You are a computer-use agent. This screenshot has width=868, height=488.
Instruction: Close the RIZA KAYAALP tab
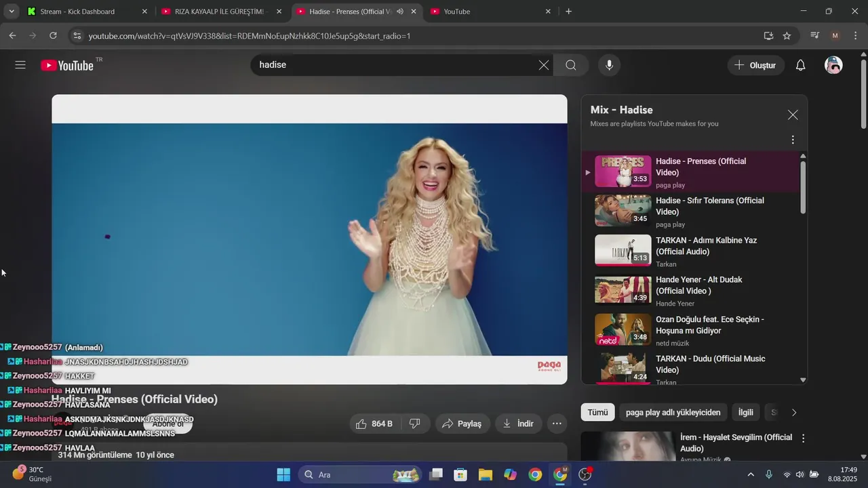(279, 12)
